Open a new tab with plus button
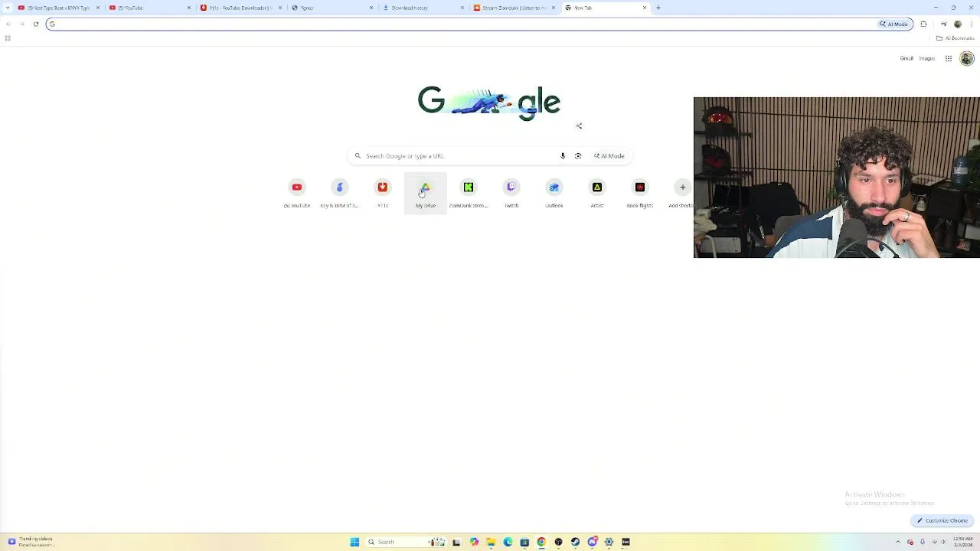This screenshot has height=551, width=980. [658, 8]
